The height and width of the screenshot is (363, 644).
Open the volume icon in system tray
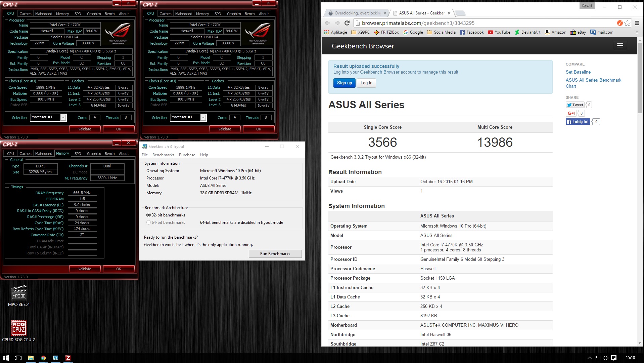tap(605, 358)
